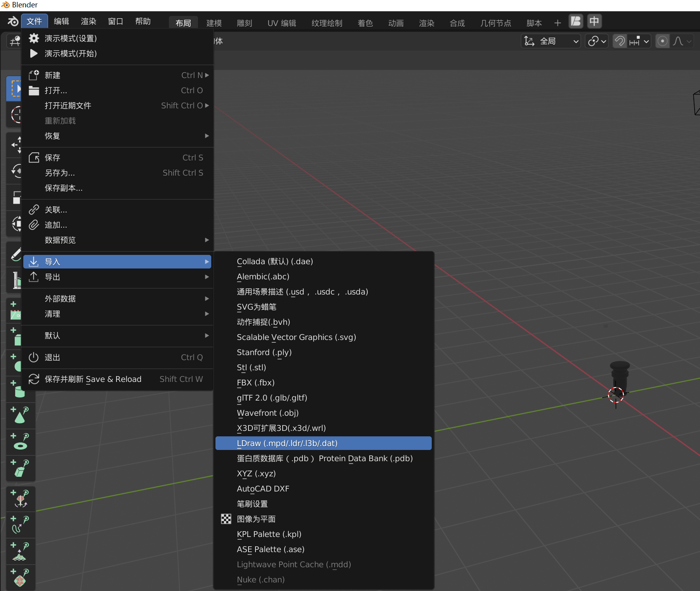The image size is (700, 591).
Task: Click the B icon next to workspace tabs
Action: pyautogui.click(x=576, y=21)
